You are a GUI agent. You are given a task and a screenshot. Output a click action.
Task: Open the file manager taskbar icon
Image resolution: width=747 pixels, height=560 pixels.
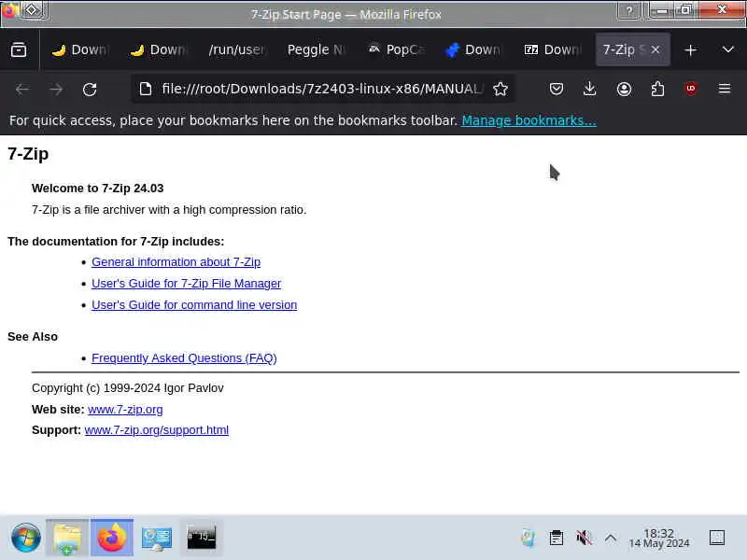click(x=67, y=538)
